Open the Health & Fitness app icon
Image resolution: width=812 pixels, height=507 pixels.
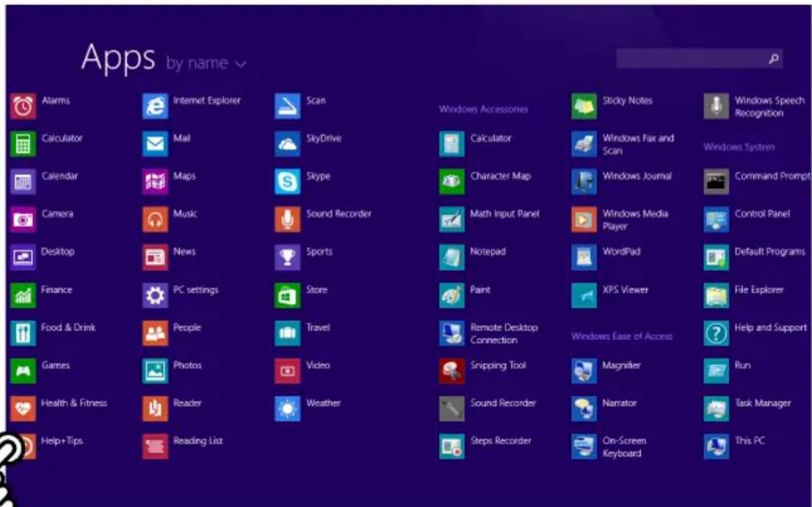coord(23,409)
